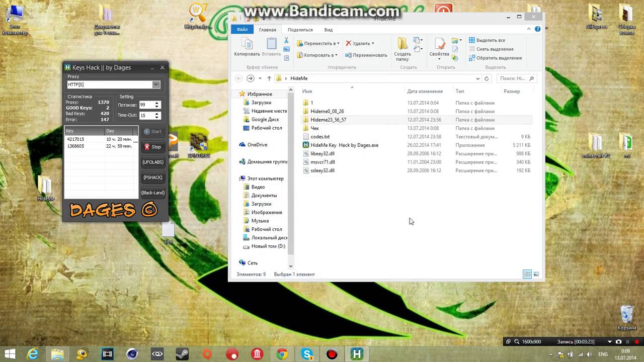Open the Корзина (Recycle Bin) desktop icon

tap(627, 318)
